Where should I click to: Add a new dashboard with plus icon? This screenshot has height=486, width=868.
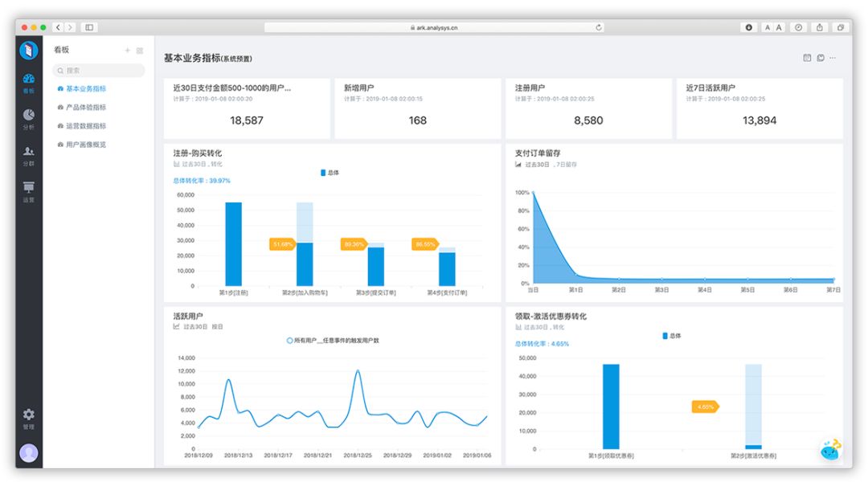click(127, 51)
